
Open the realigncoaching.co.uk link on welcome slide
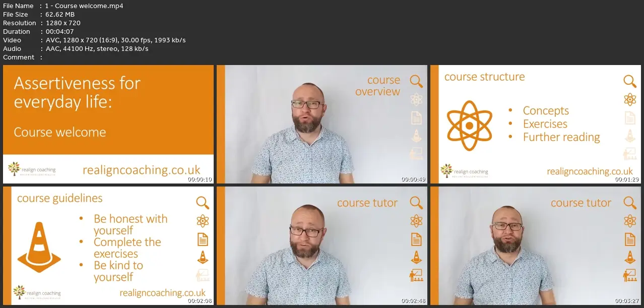click(142, 170)
